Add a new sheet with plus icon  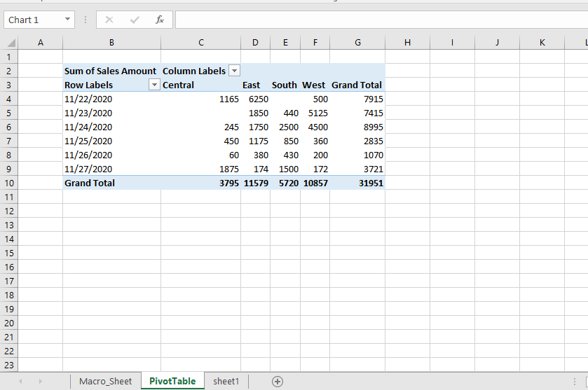click(277, 382)
